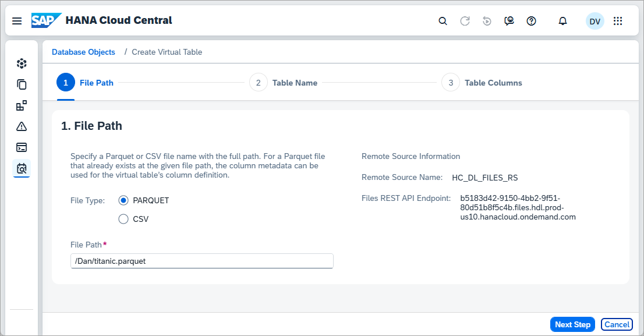Screen dimensions: 644x336
Task: Click the Files REST API endpoint value
Action: (518, 207)
